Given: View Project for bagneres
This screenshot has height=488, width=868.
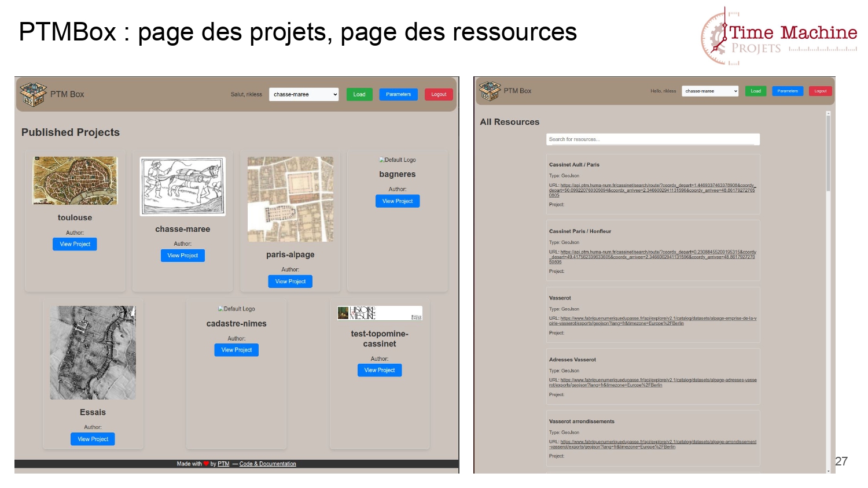Looking at the screenshot, I should pos(398,201).
